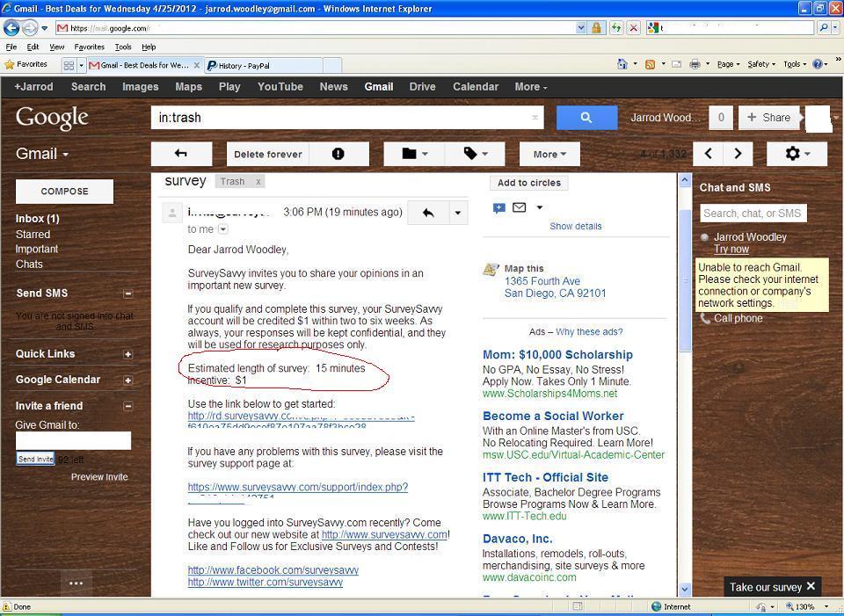Viewport: 844px width, 616px height.
Task: Click the Show details link
Action: 575,227
